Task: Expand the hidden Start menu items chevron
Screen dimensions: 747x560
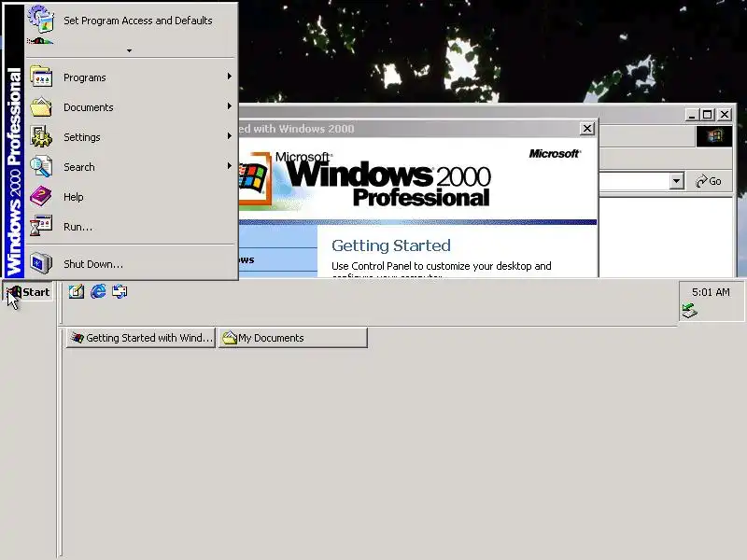Action: coord(129,50)
